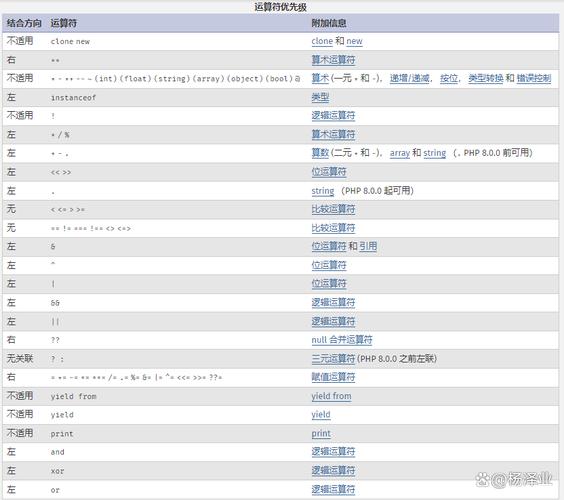Image resolution: width=564 pixels, height=500 pixels.
Task: Open the new link beside clone 和
Action: (354, 41)
